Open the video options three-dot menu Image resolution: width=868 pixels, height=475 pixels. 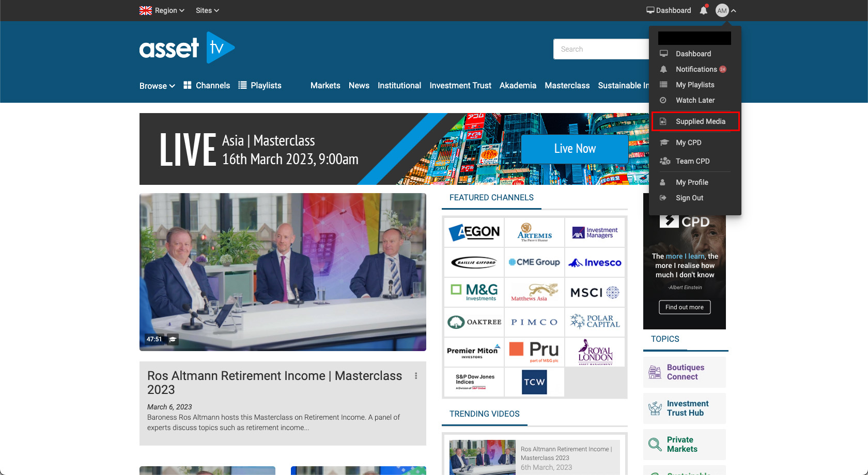pos(416,376)
